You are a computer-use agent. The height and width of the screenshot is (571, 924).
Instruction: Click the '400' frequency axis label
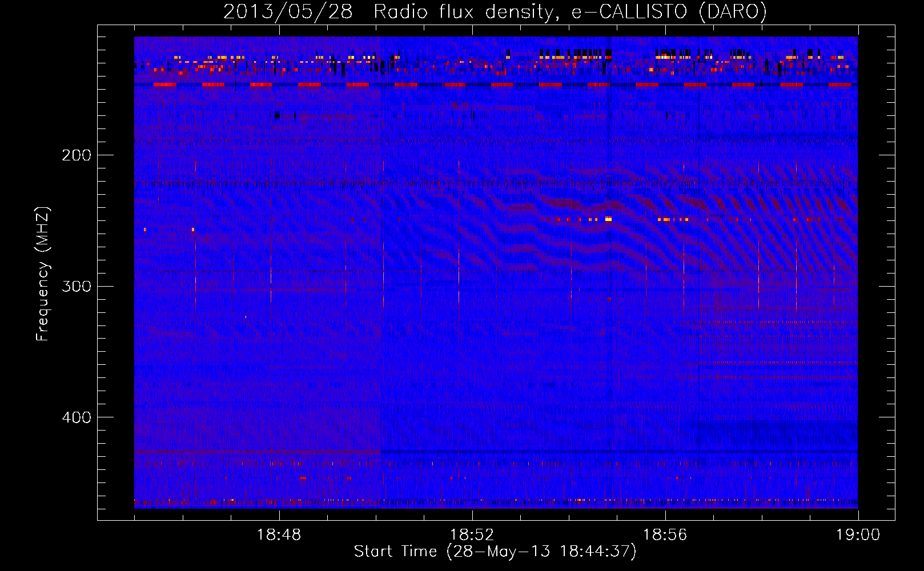(x=77, y=417)
